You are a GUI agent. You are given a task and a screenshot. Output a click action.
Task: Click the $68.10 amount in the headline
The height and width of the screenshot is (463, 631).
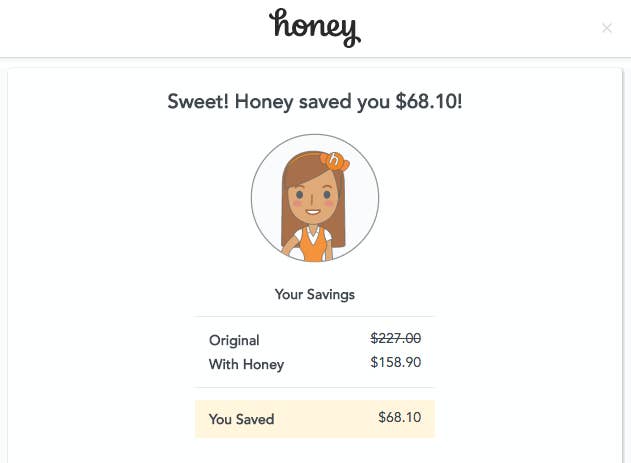coord(429,103)
